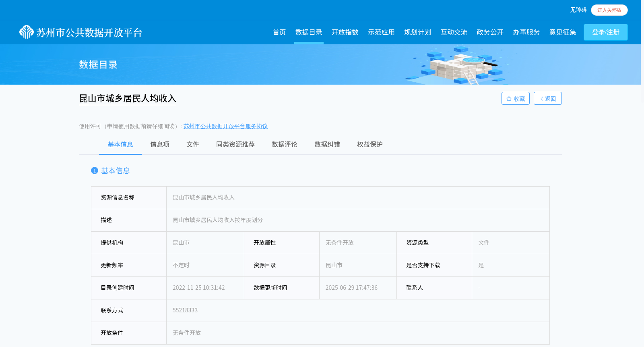Click the 资源目录 label cell

pyautogui.click(x=282, y=265)
